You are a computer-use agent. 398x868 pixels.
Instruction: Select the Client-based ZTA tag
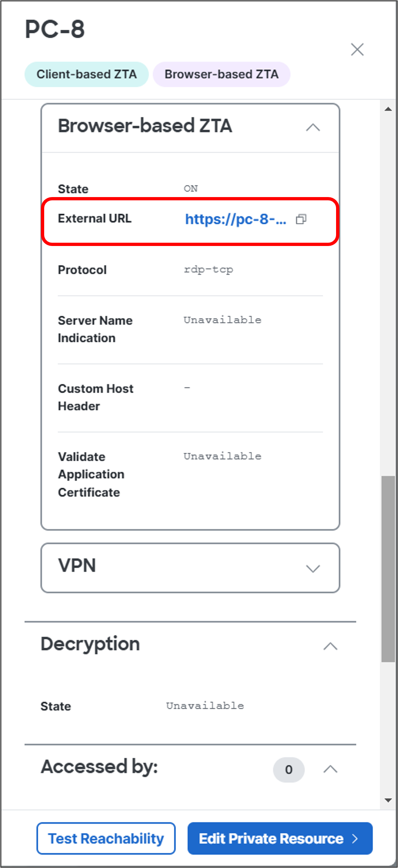[87, 74]
